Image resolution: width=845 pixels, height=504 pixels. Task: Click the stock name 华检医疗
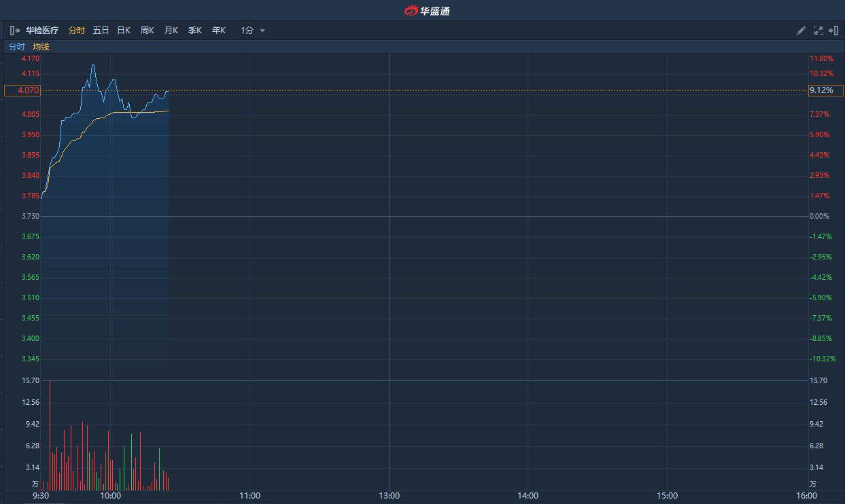pos(42,30)
